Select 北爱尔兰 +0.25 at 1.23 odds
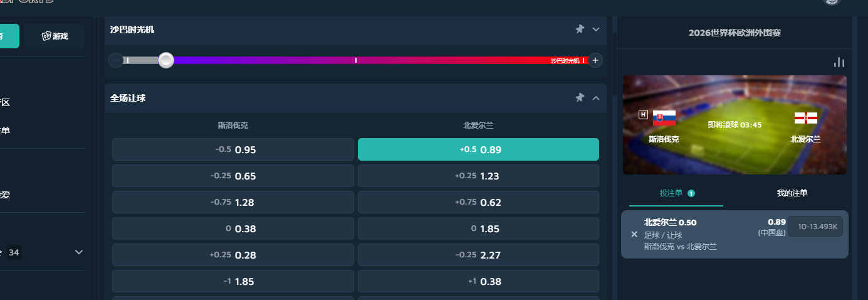 tap(478, 176)
